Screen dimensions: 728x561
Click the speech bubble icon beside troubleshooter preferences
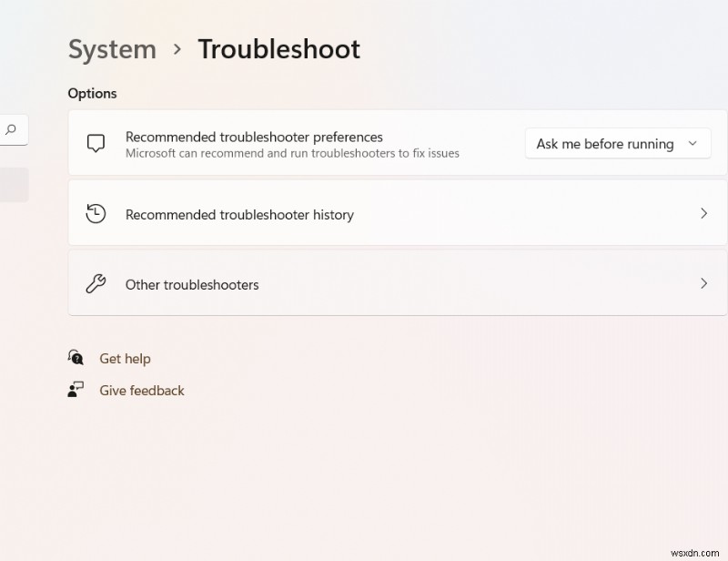96,143
